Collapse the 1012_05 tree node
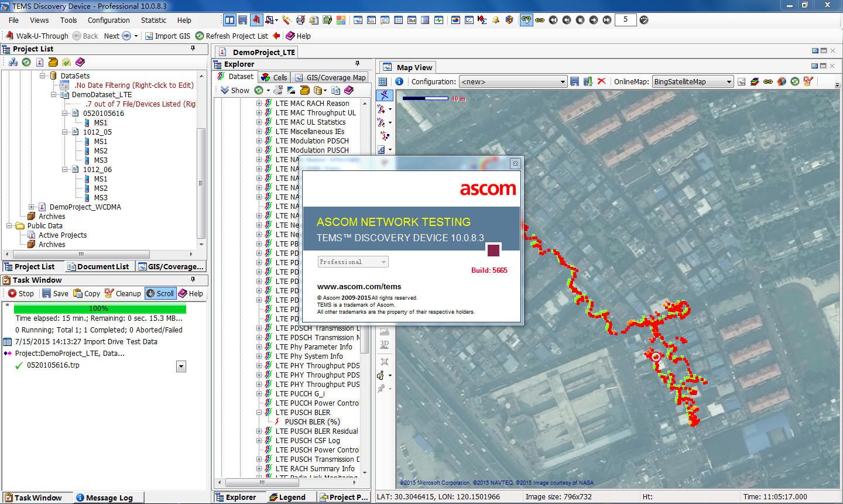 click(x=65, y=132)
